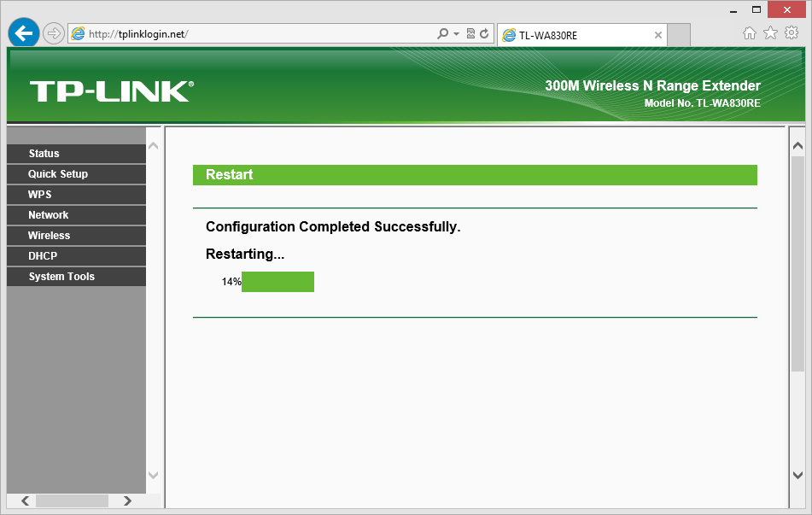
Task: Click the sidebar scroll down arrow
Action: (x=154, y=475)
